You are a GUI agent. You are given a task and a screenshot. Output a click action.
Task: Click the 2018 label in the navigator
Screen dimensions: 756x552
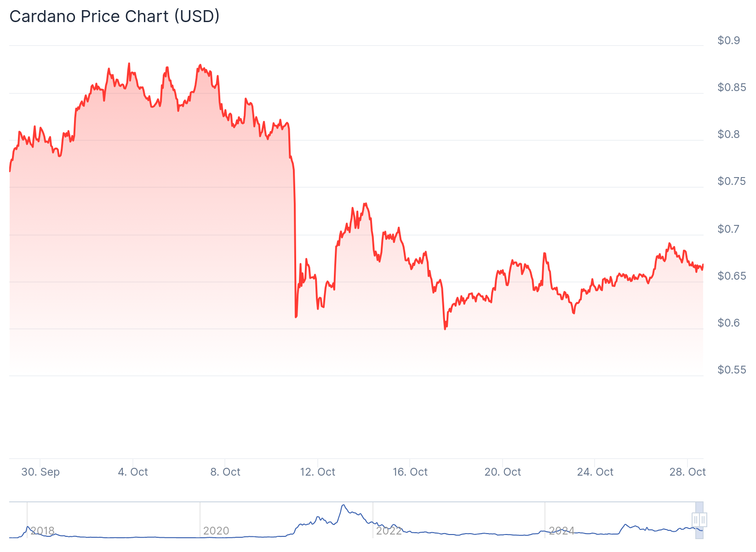tap(42, 531)
